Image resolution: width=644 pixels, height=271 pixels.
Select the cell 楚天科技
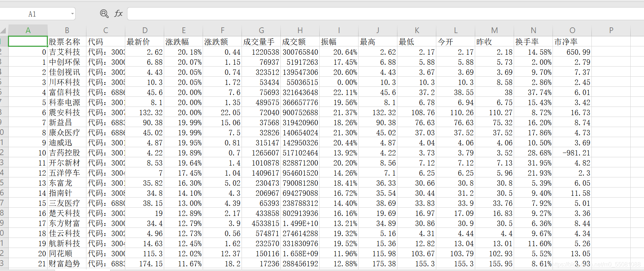click(67, 213)
